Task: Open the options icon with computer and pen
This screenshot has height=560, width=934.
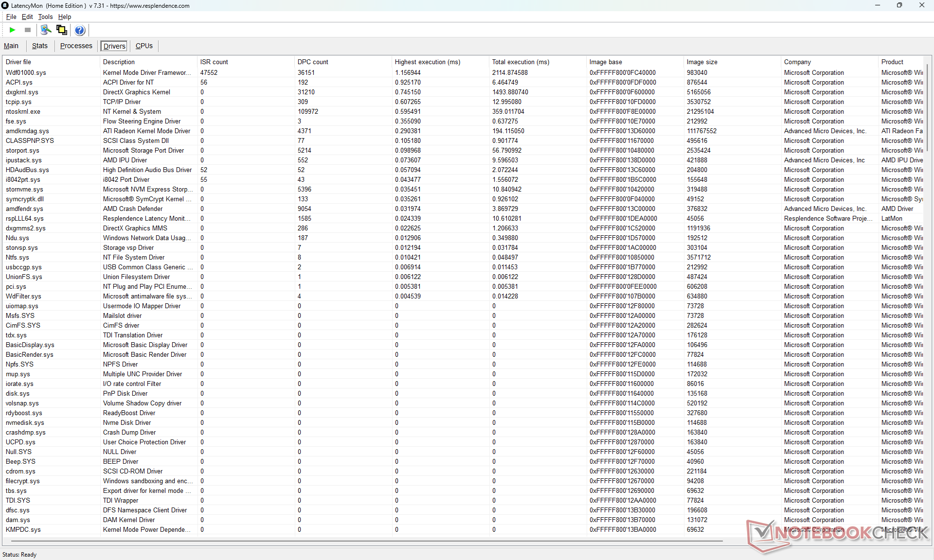Action: click(46, 30)
